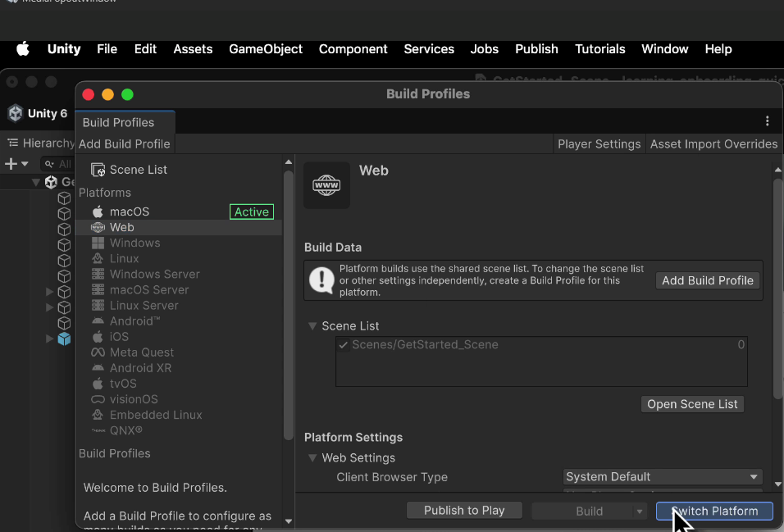Image resolution: width=784 pixels, height=532 pixels.
Task: Open the Jobs menu
Action: coord(485,49)
